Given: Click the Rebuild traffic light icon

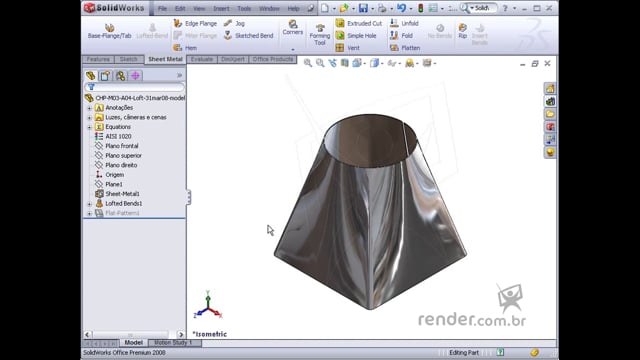Looking at the screenshot, I should 420,8.
